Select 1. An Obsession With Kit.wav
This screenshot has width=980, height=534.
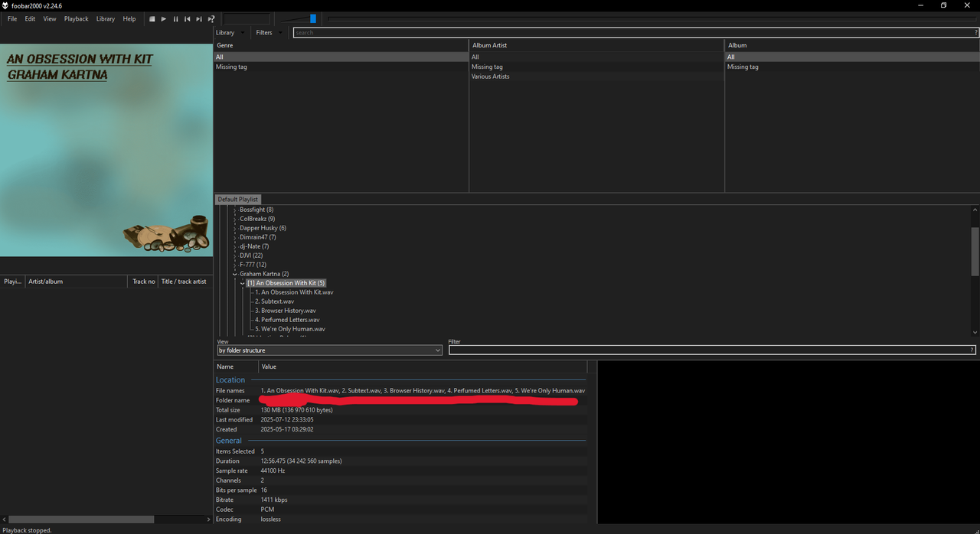(294, 292)
